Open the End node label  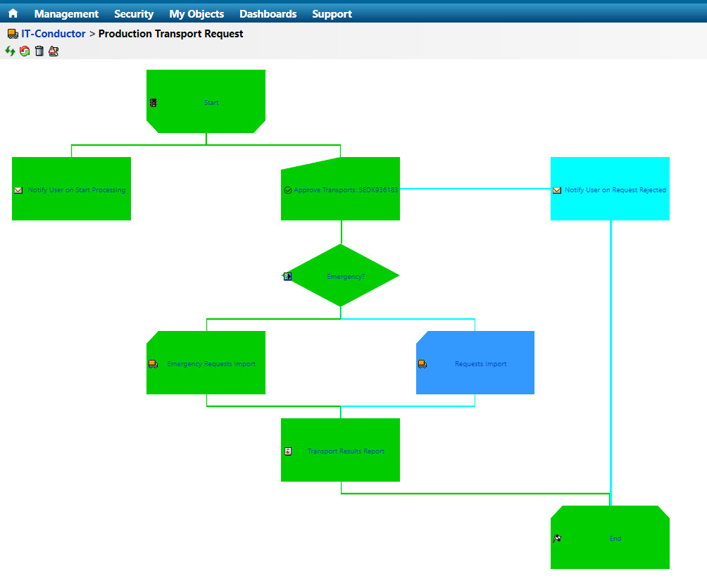pyautogui.click(x=615, y=539)
